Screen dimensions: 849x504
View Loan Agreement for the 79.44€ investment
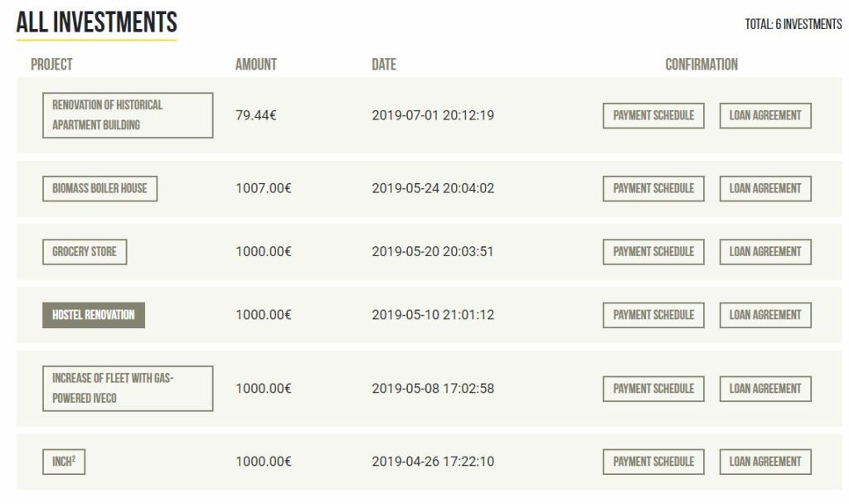[765, 116]
